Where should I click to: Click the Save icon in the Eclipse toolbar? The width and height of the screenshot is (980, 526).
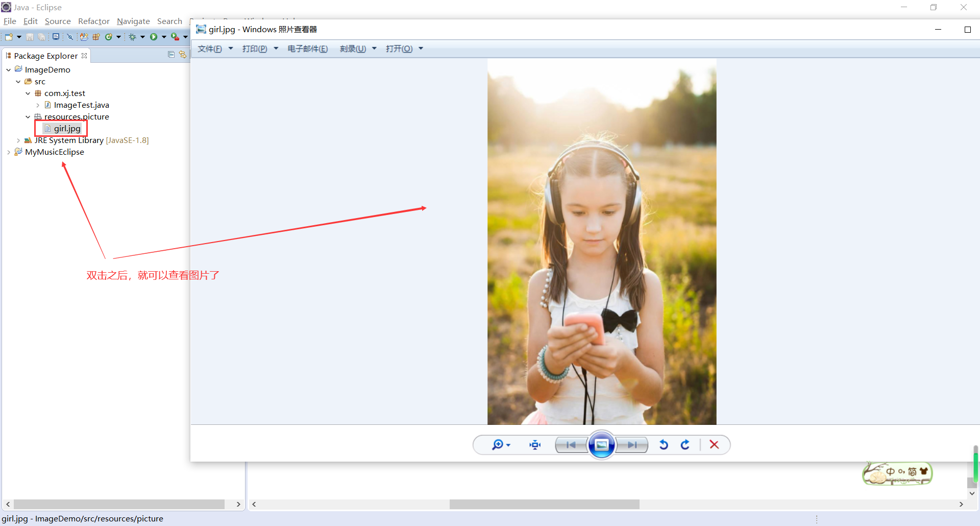30,36
